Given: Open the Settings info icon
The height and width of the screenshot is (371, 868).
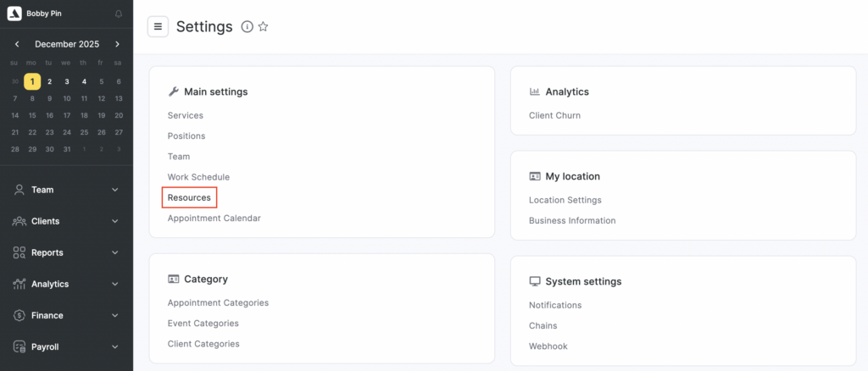Looking at the screenshot, I should point(247,27).
